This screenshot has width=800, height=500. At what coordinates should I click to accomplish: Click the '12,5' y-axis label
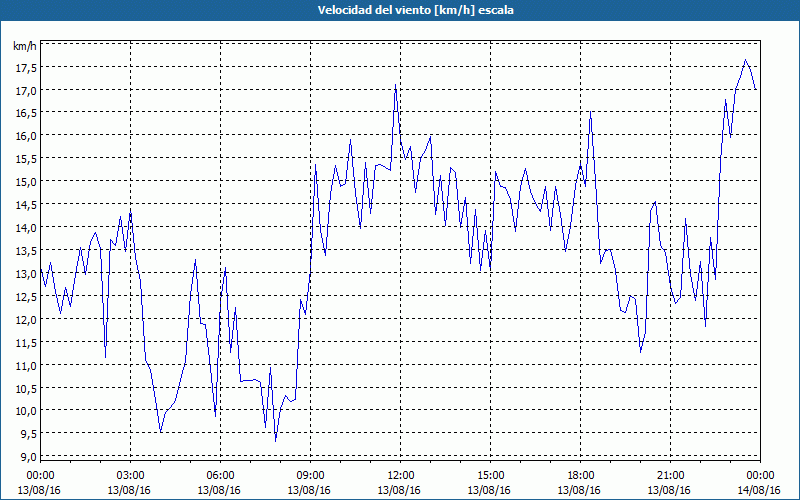coord(26,296)
